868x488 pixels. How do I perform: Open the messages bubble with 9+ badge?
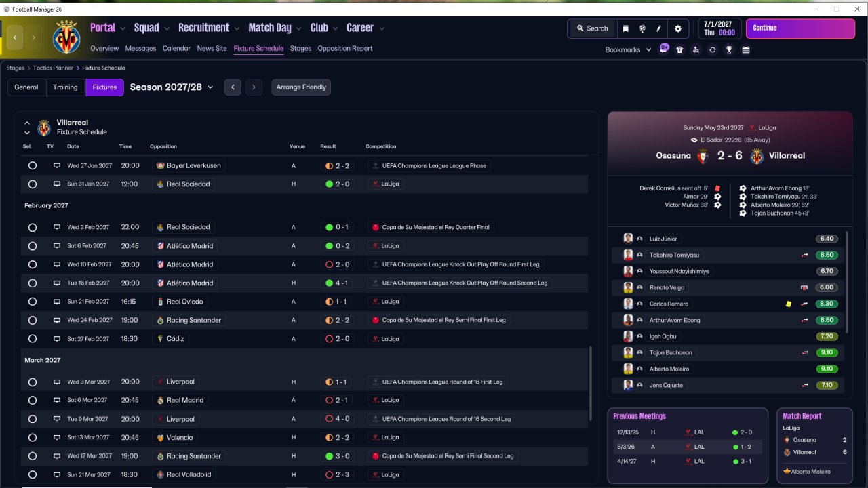click(664, 49)
